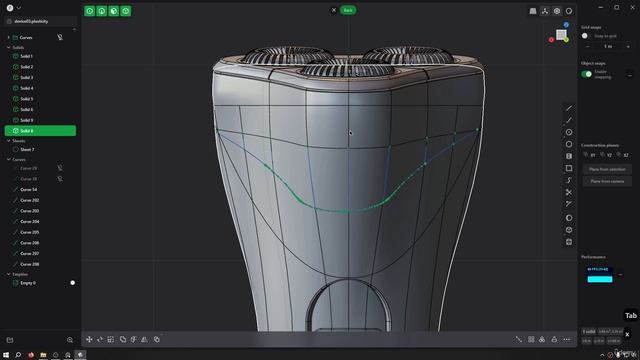
Task: Toggle visibility of Curve 38
Action: (x=60, y=179)
